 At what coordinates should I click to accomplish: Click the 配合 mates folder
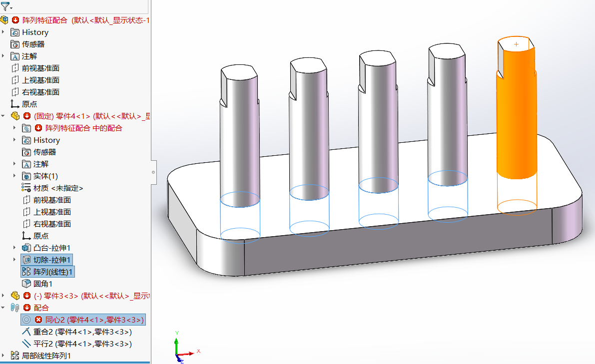coord(17,308)
